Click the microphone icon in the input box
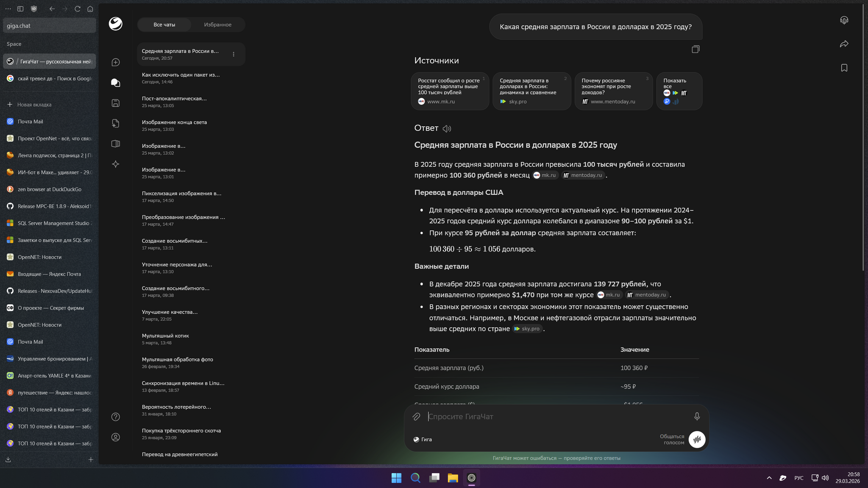The image size is (868, 488). tap(697, 417)
